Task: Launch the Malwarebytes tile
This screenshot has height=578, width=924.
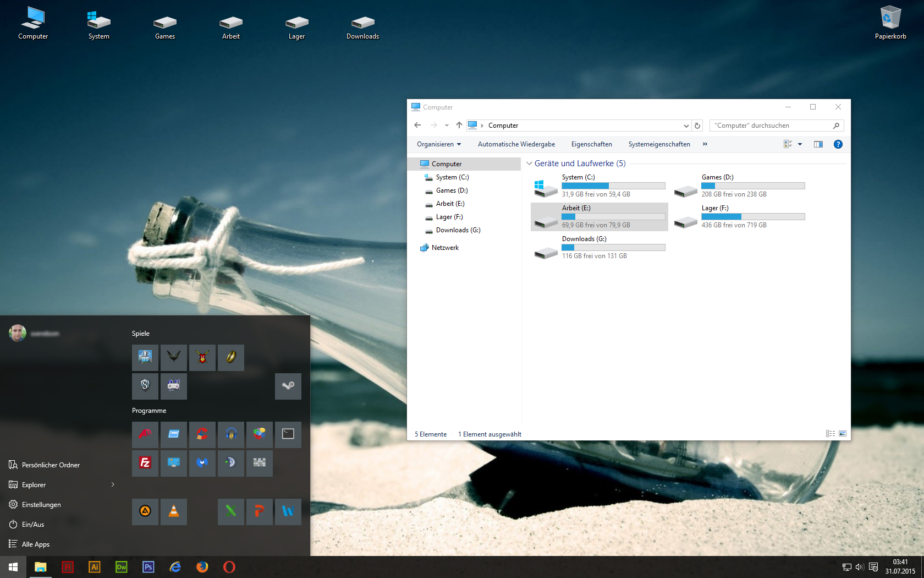Action: tap(202, 463)
